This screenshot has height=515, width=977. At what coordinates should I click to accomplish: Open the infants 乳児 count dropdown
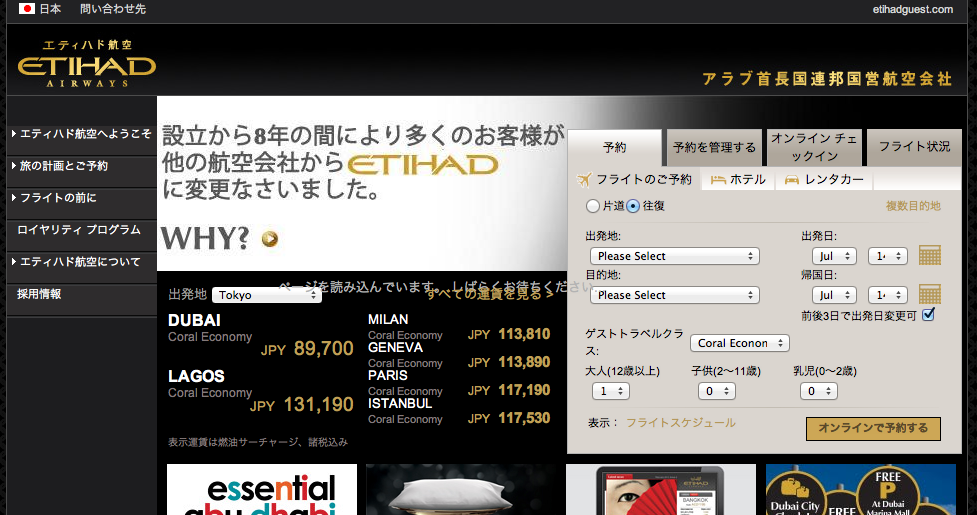tap(819, 391)
